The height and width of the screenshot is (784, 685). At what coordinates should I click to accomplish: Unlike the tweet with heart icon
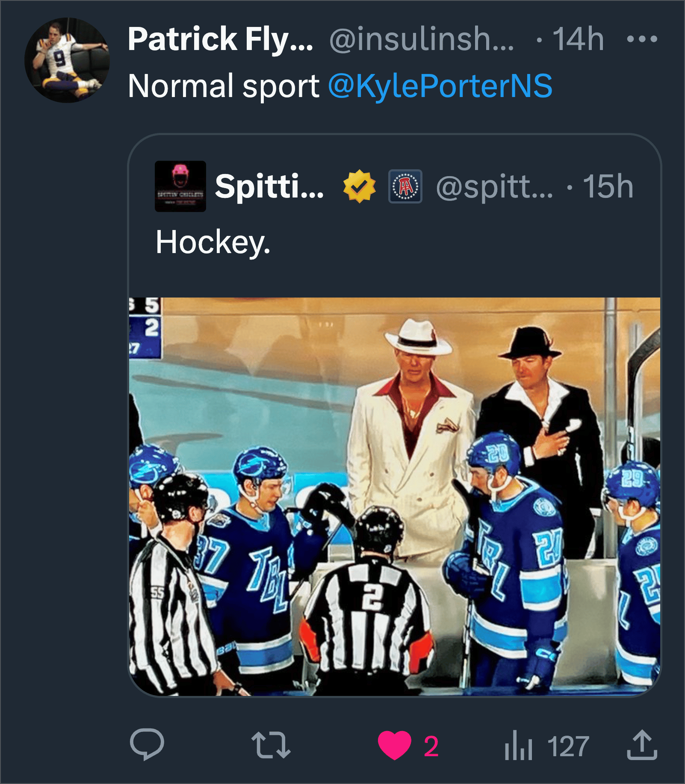pos(394,745)
